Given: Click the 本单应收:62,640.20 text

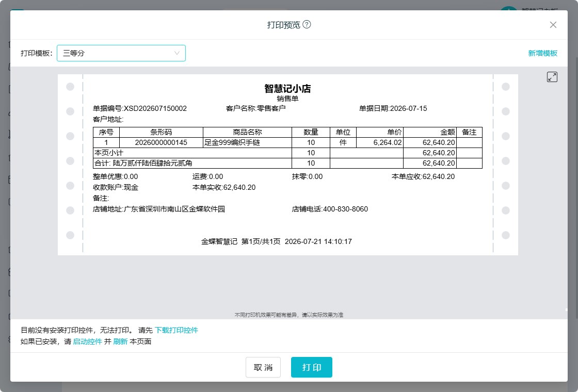Looking at the screenshot, I should click(423, 176).
